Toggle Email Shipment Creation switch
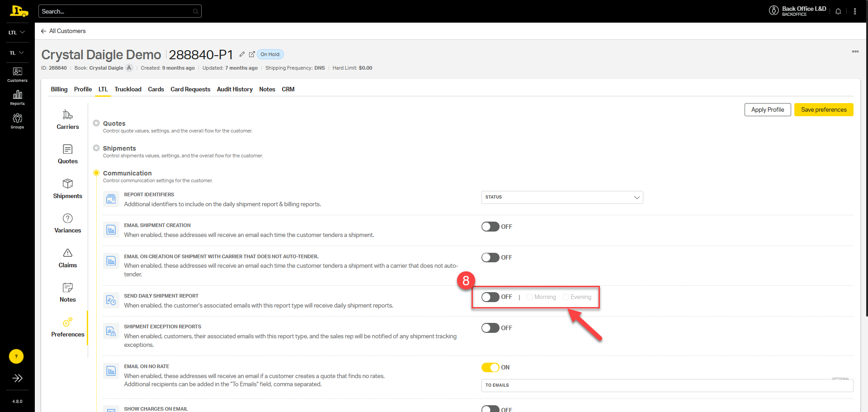The height and width of the screenshot is (412, 868). tap(490, 227)
